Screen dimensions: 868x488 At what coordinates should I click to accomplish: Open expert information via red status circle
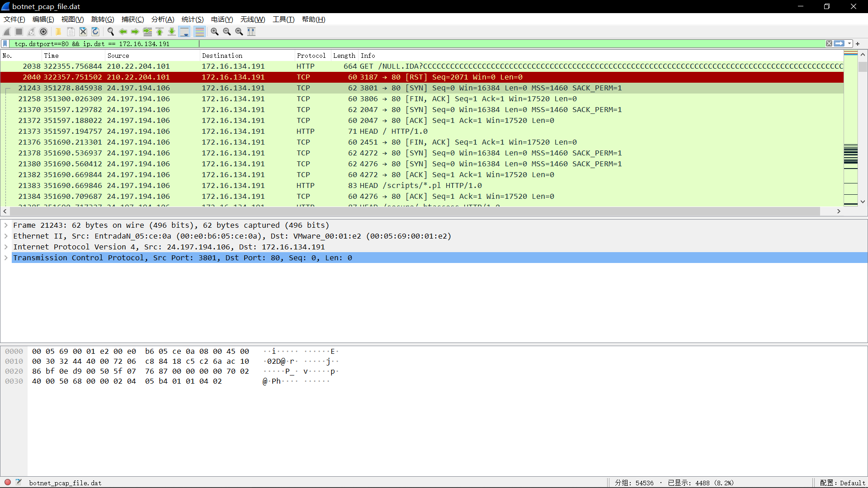point(8,482)
